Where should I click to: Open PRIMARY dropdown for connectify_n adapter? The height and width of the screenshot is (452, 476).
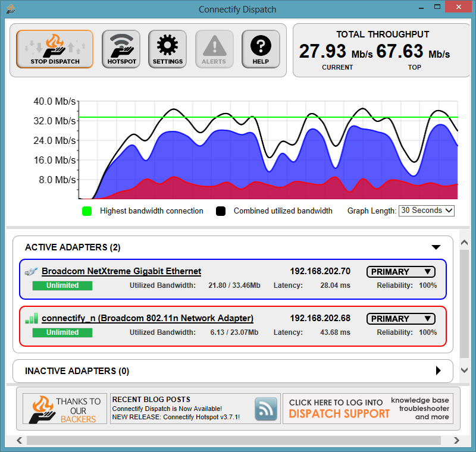pyautogui.click(x=400, y=319)
